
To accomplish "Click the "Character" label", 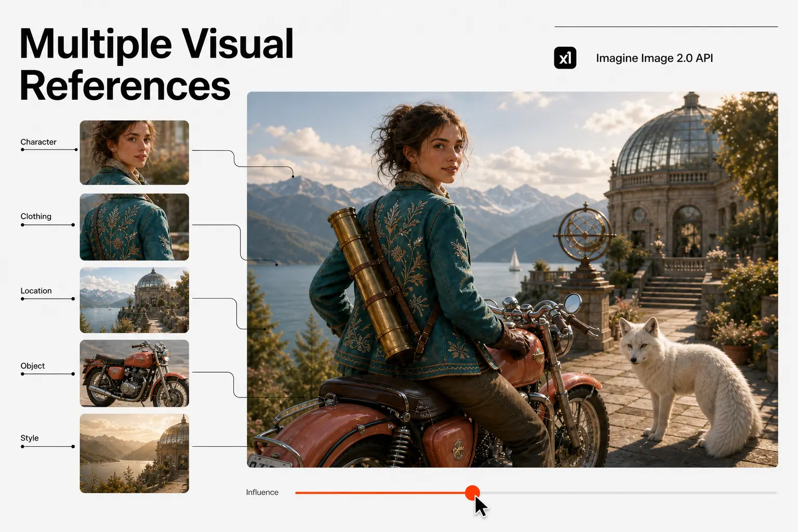I will pyautogui.click(x=38, y=142).
